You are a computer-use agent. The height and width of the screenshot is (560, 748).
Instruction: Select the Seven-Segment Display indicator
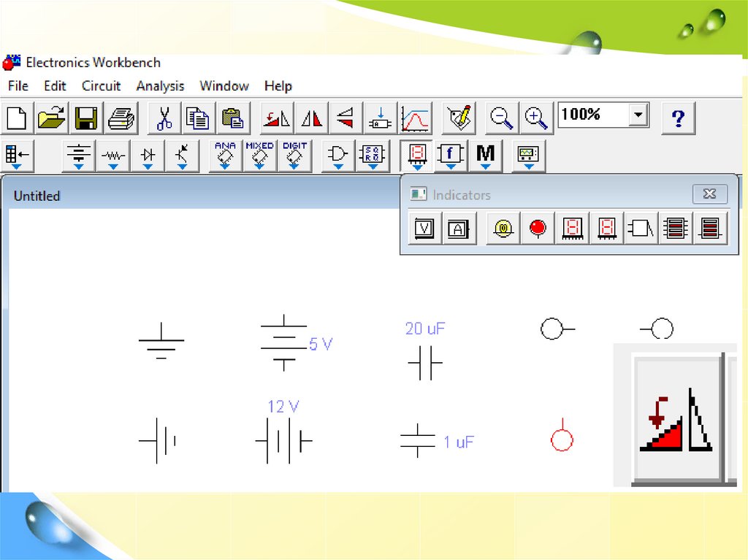(x=573, y=229)
